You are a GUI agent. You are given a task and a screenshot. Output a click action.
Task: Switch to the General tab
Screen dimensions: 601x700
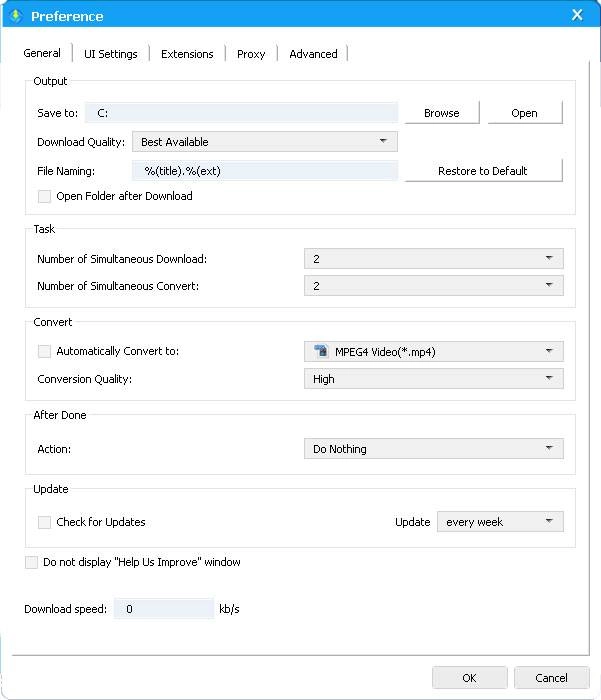point(42,53)
